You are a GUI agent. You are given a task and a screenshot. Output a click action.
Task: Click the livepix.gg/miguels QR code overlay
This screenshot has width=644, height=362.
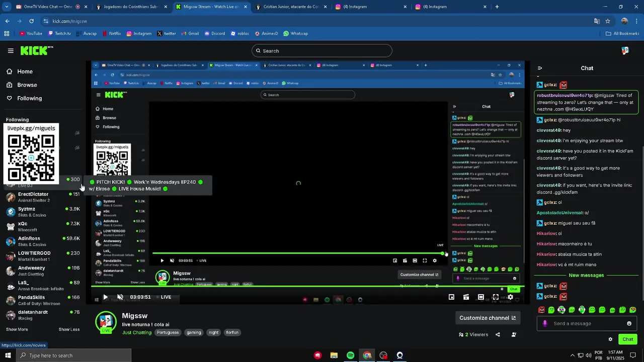[x=31, y=154]
